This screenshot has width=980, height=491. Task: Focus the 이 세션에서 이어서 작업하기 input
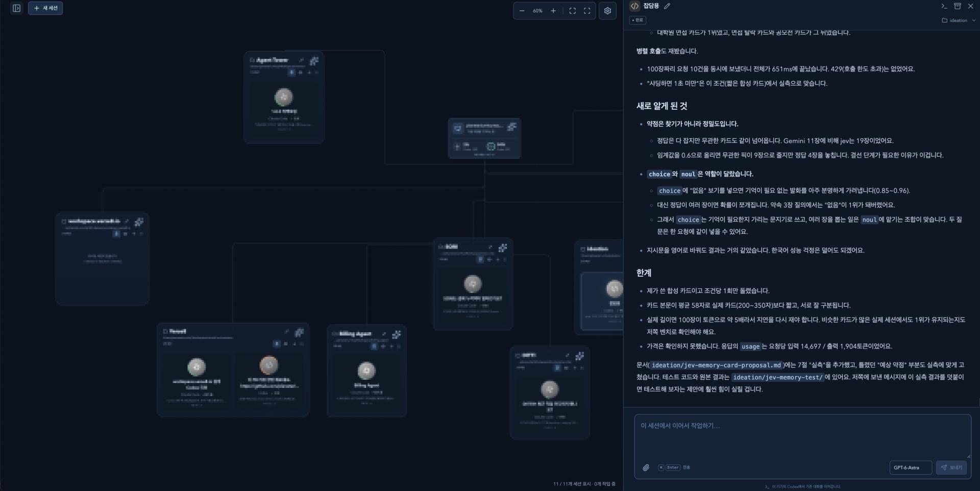point(802,436)
